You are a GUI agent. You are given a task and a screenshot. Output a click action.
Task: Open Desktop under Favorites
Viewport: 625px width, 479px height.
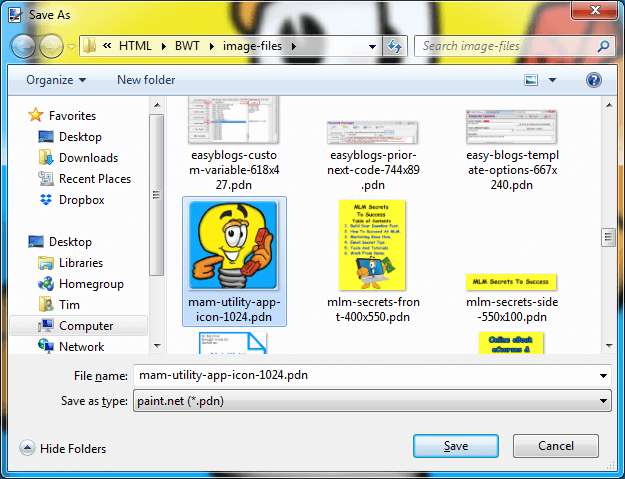[80, 137]
